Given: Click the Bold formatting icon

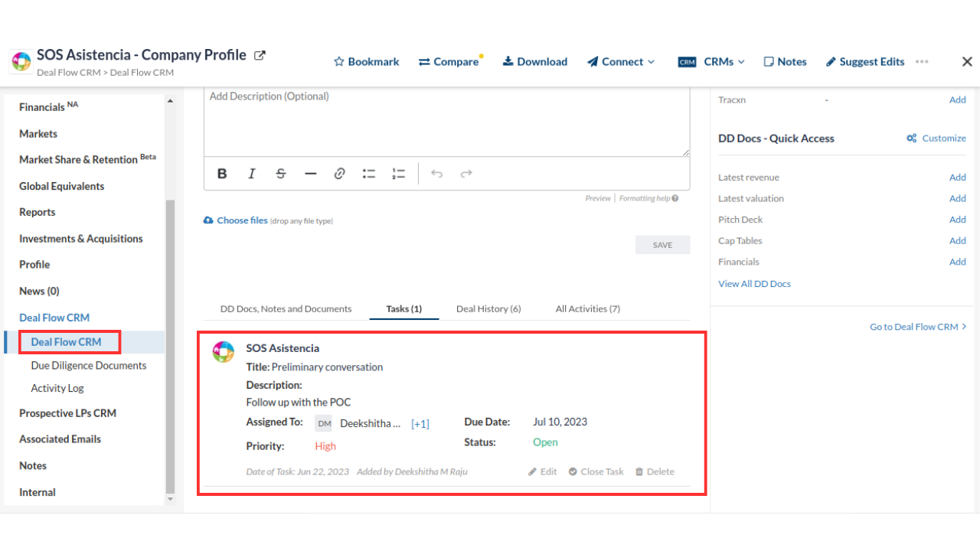Looking at the screenshot, I should pos(222,174).
